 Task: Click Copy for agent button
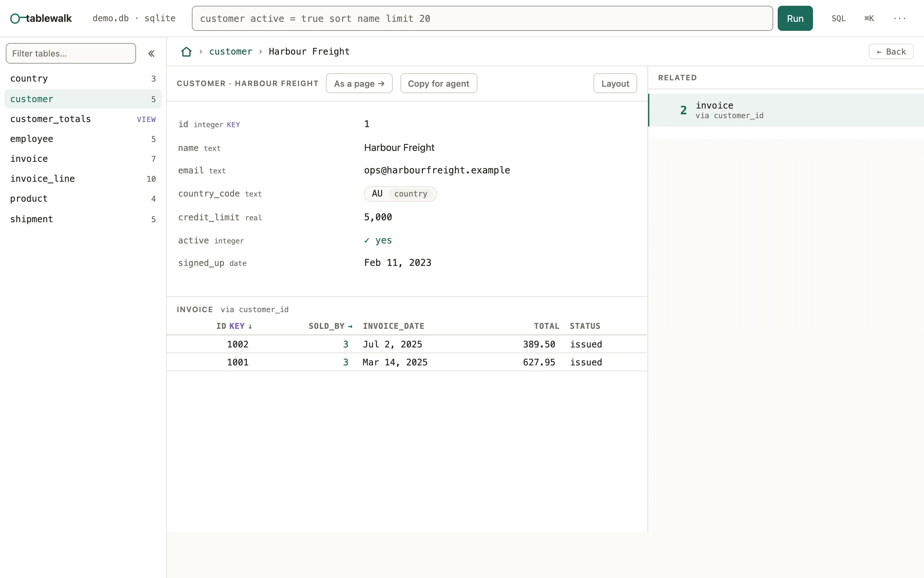(x=438, y=83)
